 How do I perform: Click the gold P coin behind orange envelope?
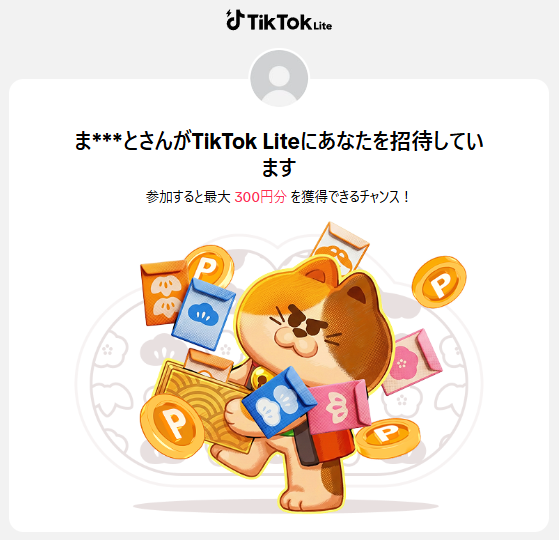[210, 266]
